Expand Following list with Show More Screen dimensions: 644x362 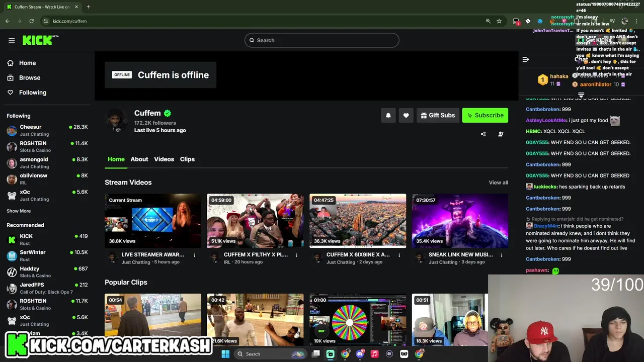point(19,211)
